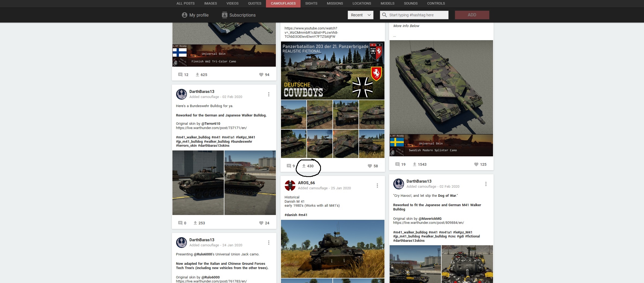
Task: Click the #fictional hashtag
Action: [472, 236]
